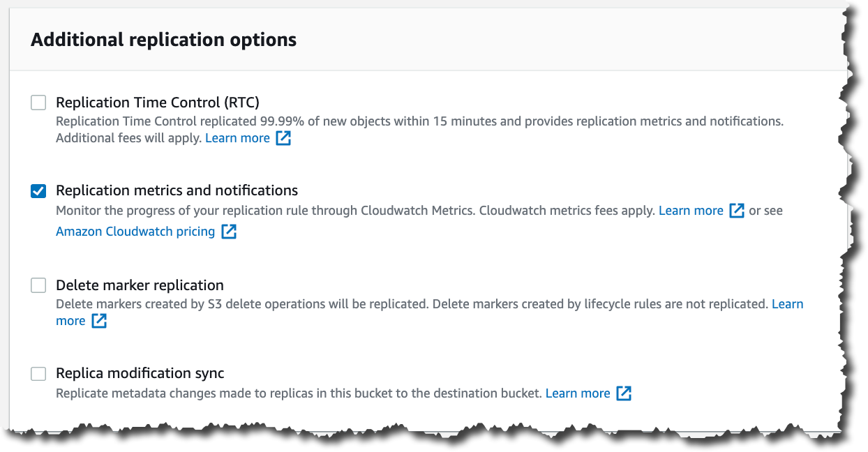Click the Replica modification sync label
868x452 pixels.
point(140,373)
